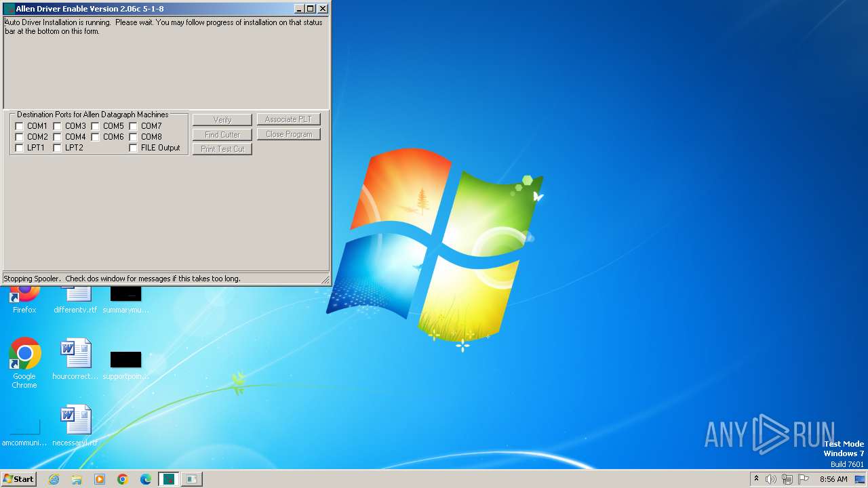Image resolution: width=868 pixels, height=488 pixels.
Task: Click the window resize grip in status bar
Action: pyautogui.click(x=324, y=279)
